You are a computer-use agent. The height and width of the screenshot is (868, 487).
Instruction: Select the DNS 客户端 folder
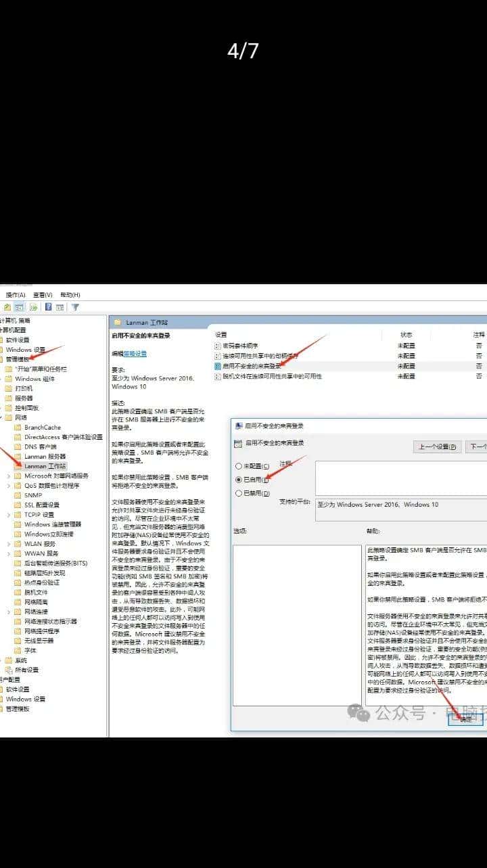pos(41,447)
